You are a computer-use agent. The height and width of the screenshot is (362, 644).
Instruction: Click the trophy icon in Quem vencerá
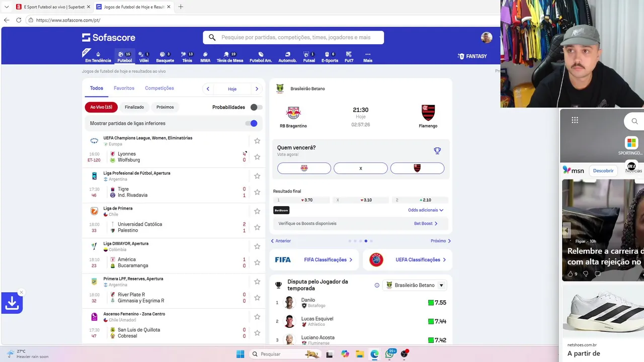pos(437,150)
